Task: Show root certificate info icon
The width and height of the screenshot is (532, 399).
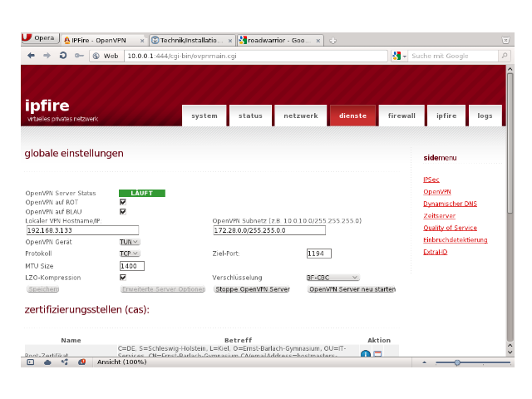Action: [366, 353]
